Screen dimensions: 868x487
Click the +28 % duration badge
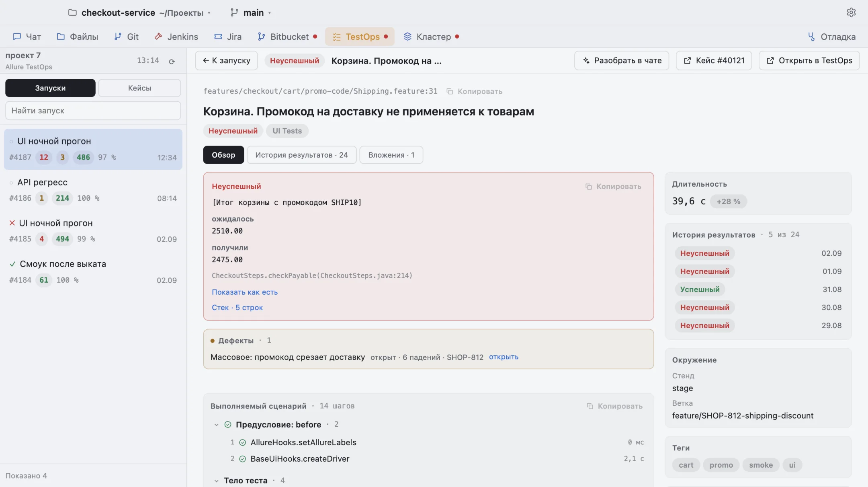(x=728, y=201)
